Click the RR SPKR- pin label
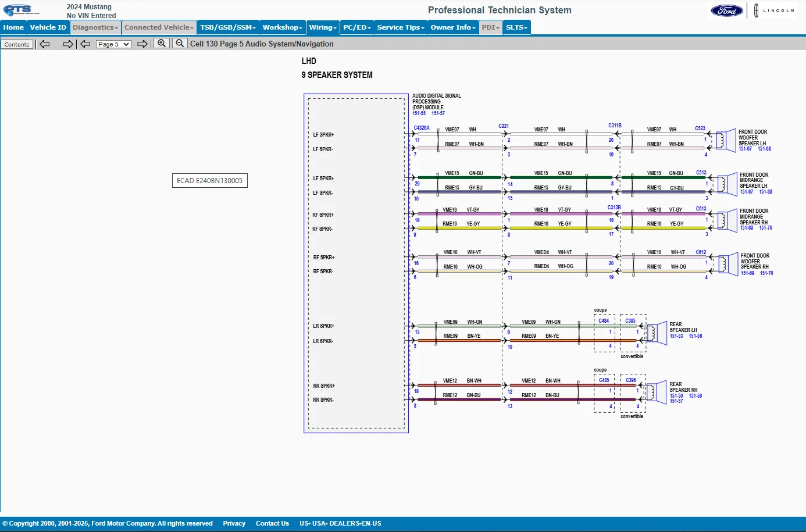806x532 pixels. (x=323, y=400)
